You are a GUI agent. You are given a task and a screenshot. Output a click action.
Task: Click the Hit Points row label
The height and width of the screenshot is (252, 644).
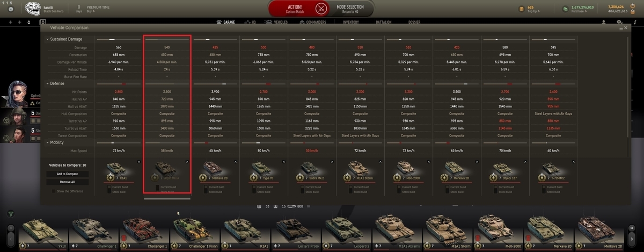(x=80, y=92)
